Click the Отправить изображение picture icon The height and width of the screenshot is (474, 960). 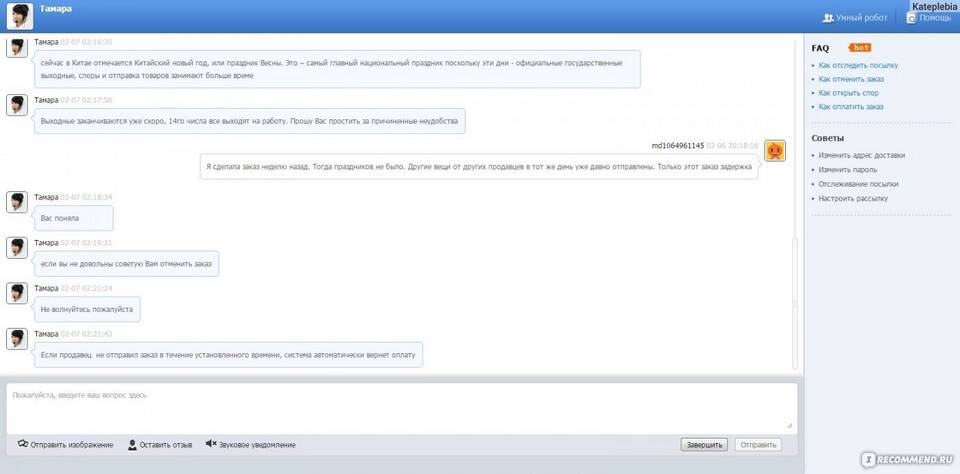[x=23, y=445]
